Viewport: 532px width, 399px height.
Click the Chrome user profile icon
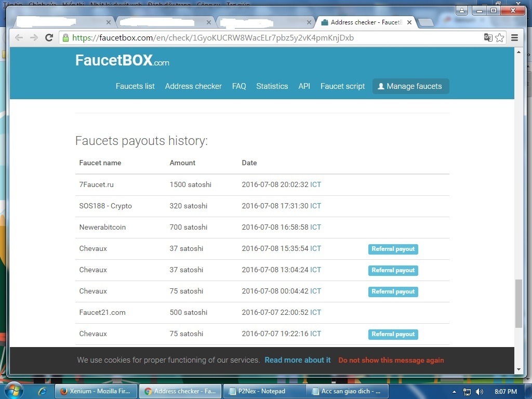(462, 10)
